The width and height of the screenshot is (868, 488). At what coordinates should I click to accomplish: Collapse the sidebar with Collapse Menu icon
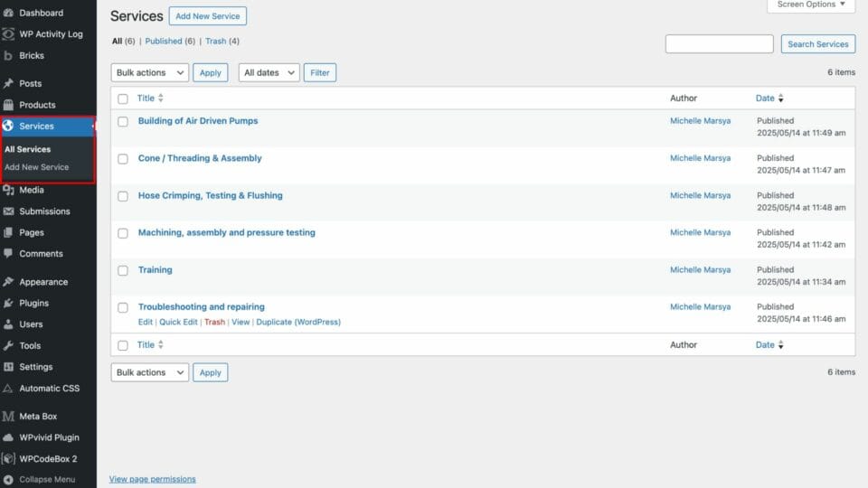pos(8,480)
